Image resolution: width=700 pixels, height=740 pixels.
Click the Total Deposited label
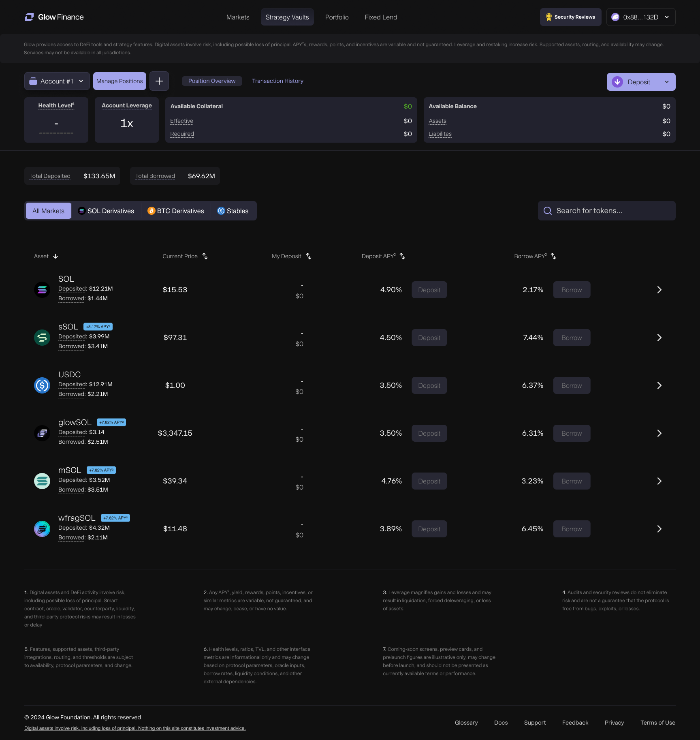click(50, 176)
